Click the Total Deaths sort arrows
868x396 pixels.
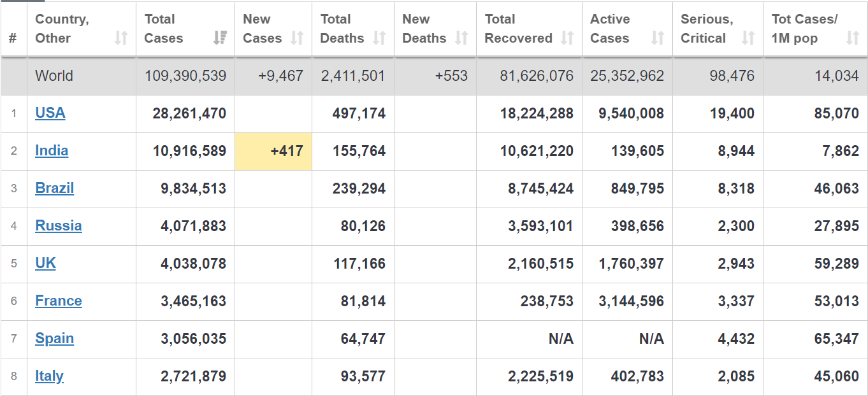(x=379, y=38)
